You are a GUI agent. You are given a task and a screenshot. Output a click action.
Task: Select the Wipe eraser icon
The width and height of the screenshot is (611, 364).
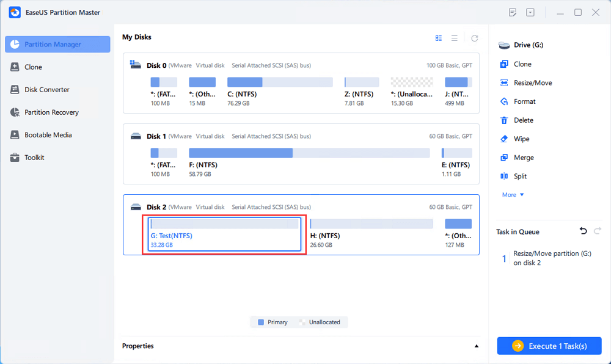504,139
